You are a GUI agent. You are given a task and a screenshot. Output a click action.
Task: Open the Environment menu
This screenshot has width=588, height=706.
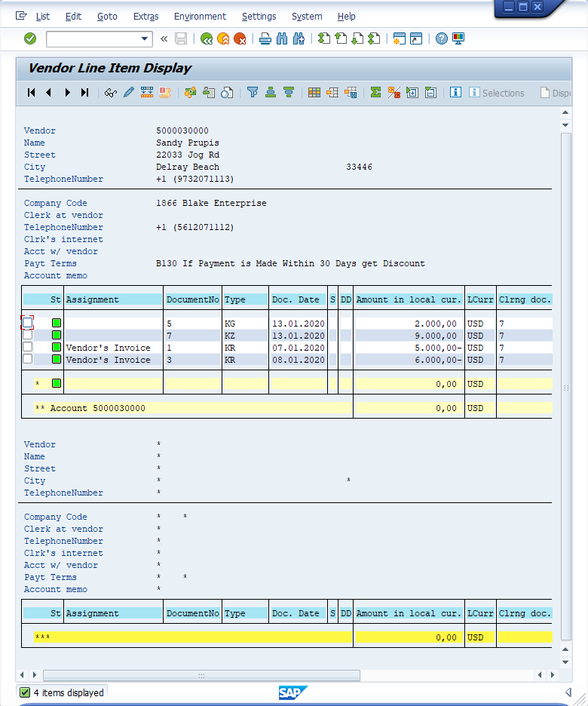pos(200,16)
